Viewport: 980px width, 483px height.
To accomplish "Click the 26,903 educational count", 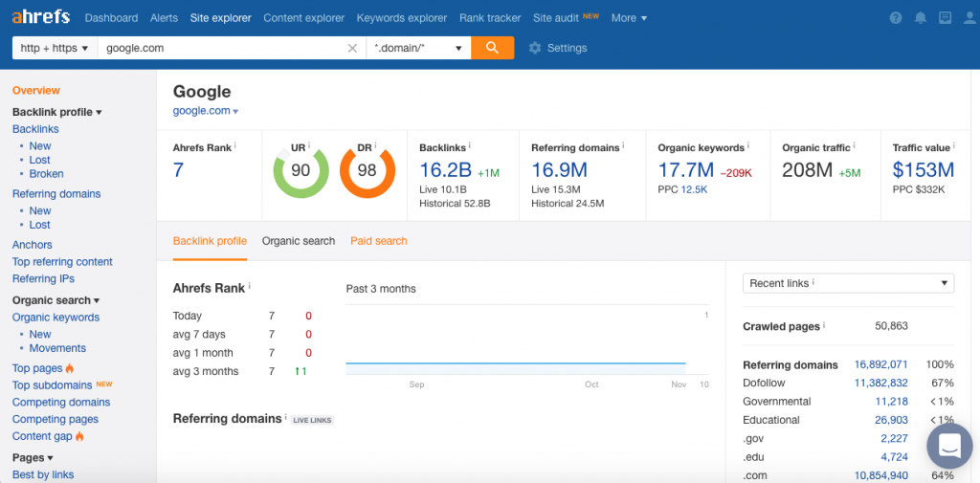I will coord(891,420).
